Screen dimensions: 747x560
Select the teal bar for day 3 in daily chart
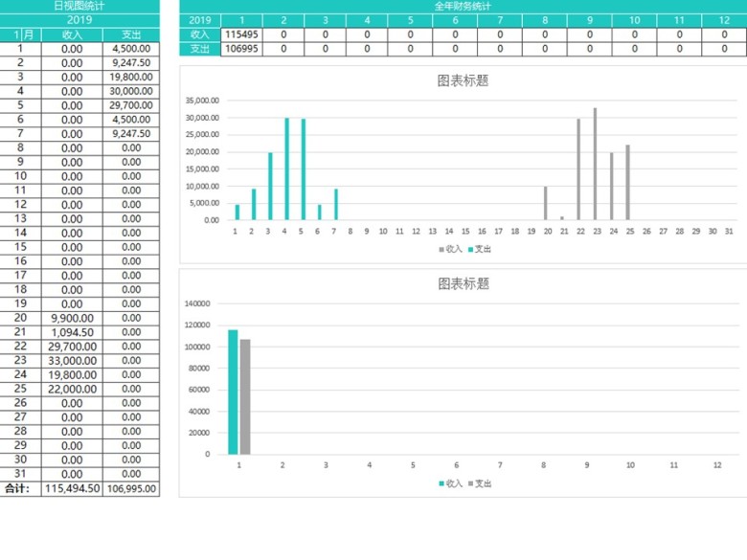point(270,187)
